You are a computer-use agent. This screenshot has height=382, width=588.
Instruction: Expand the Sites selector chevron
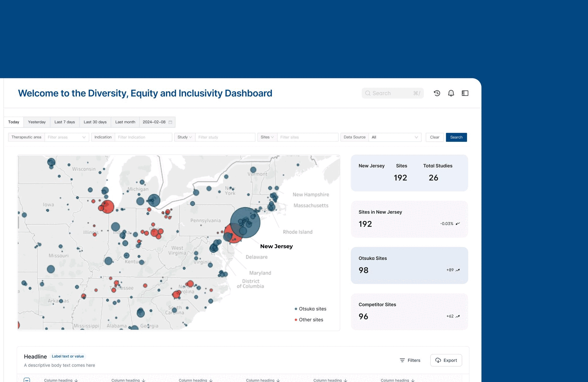pos(272,137)
